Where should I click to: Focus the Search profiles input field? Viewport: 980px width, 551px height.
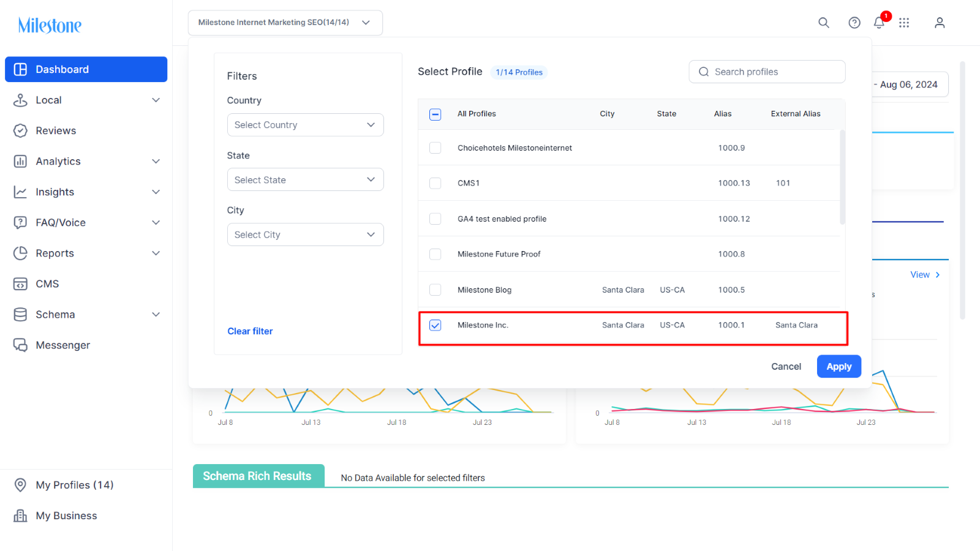click(x=767, y=72)
